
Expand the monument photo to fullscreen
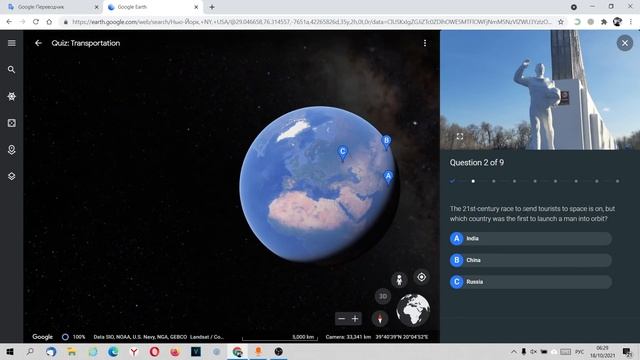(460, 136)
